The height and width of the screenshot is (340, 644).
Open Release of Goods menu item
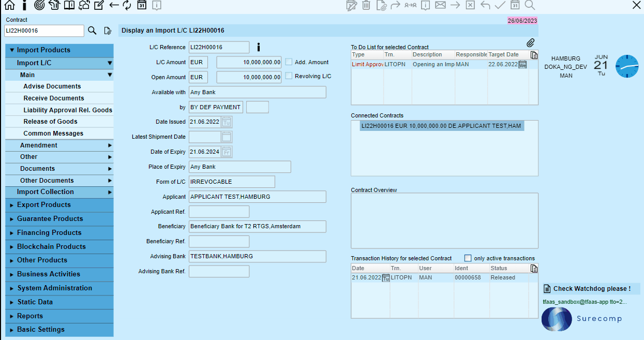click(x=59, y=122)
